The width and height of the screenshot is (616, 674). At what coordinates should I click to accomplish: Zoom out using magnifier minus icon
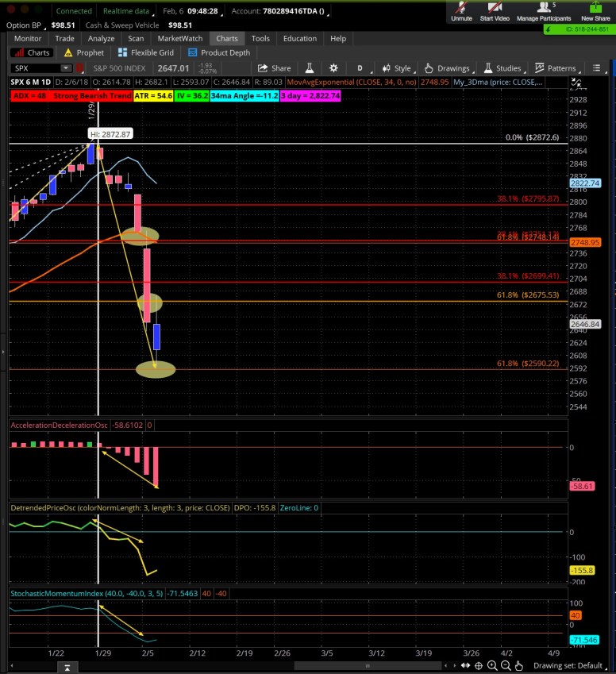506,665
